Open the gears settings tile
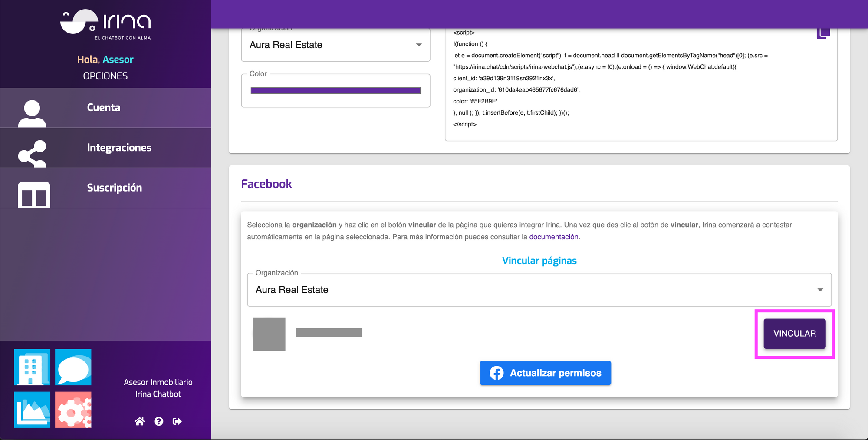The image size is (868, 440). (73, 410)
